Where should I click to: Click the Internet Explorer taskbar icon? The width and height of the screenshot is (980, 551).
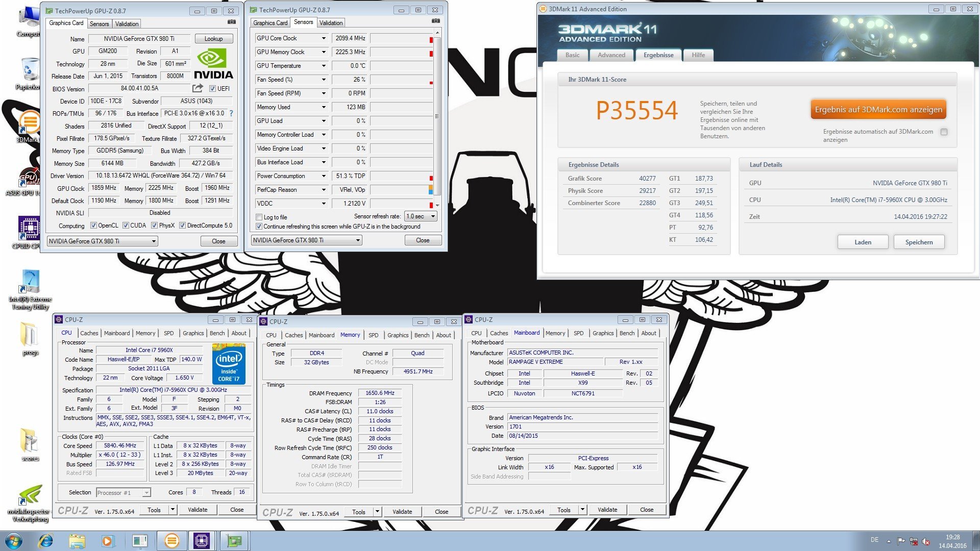46,541
